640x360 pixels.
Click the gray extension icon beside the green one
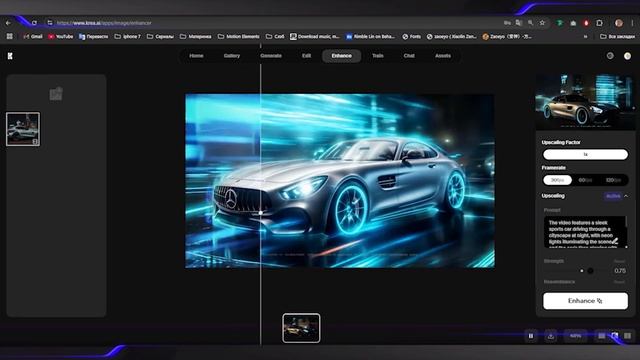[x=573, y=23]
